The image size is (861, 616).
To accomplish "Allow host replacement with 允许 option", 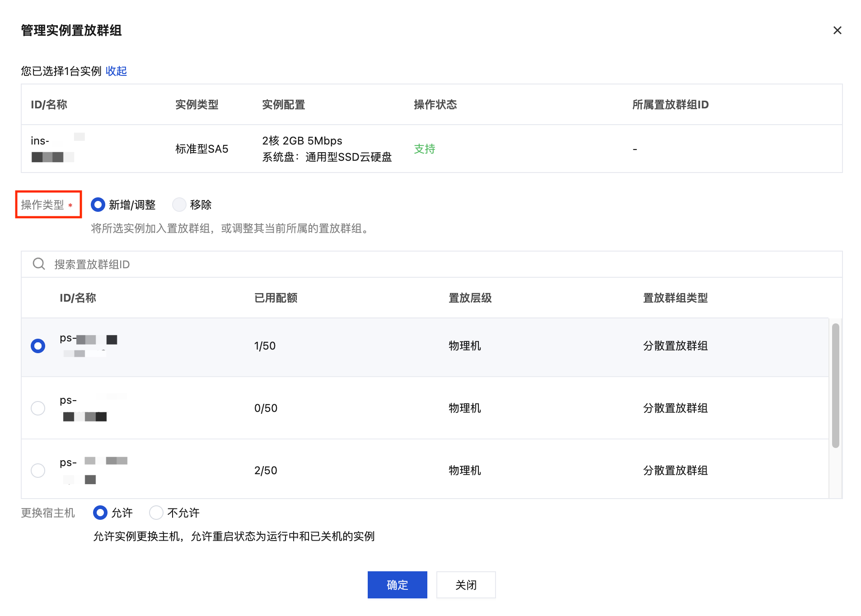I will pyautogui.click(x=100, y=513).
